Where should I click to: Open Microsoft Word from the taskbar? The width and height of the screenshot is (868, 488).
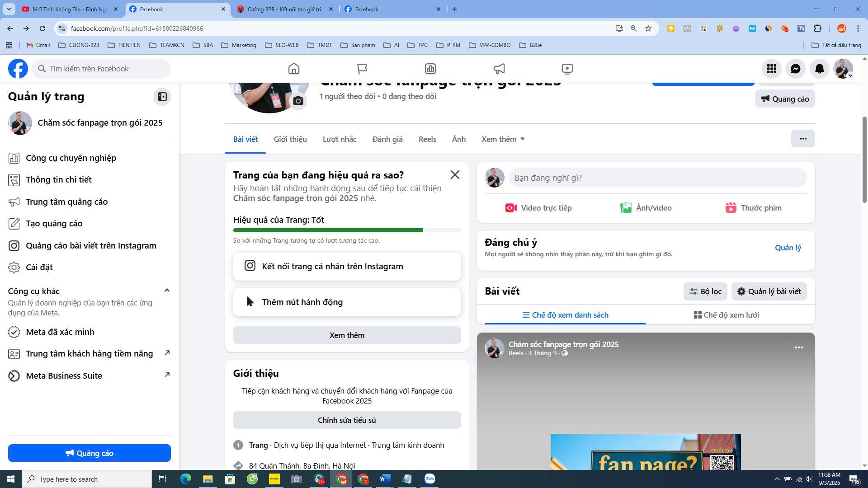(x=385, y=479)
